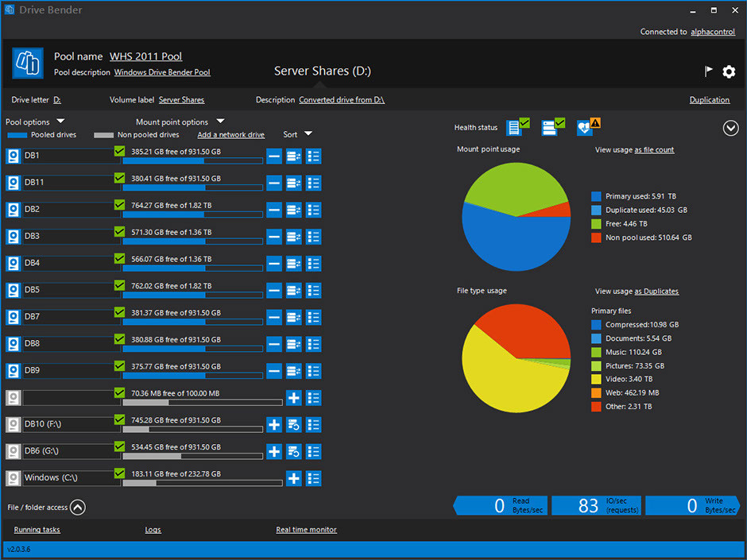The width and height of the screenshot is (747, 560).
Task: Add Windows (C:\) drive with plus button
Action: pos(294,478)
